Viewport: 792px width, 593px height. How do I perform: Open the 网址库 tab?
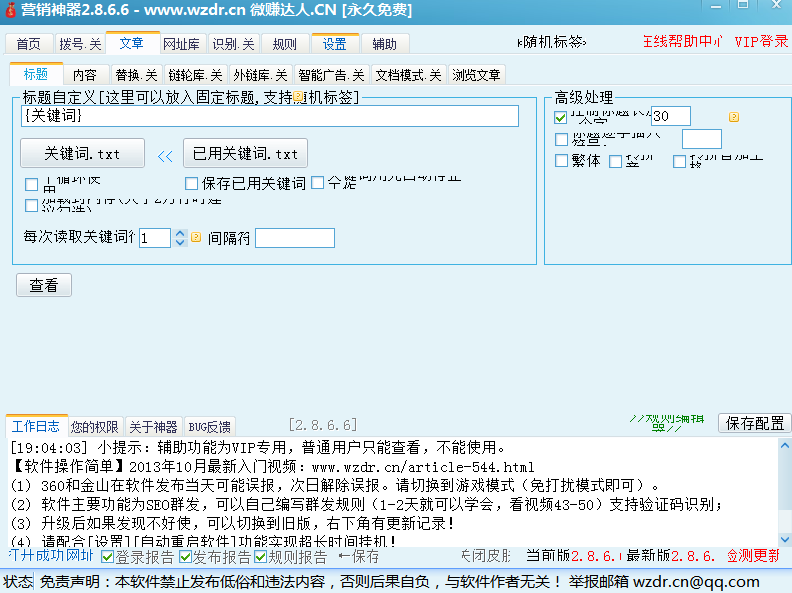pos(181,44)
